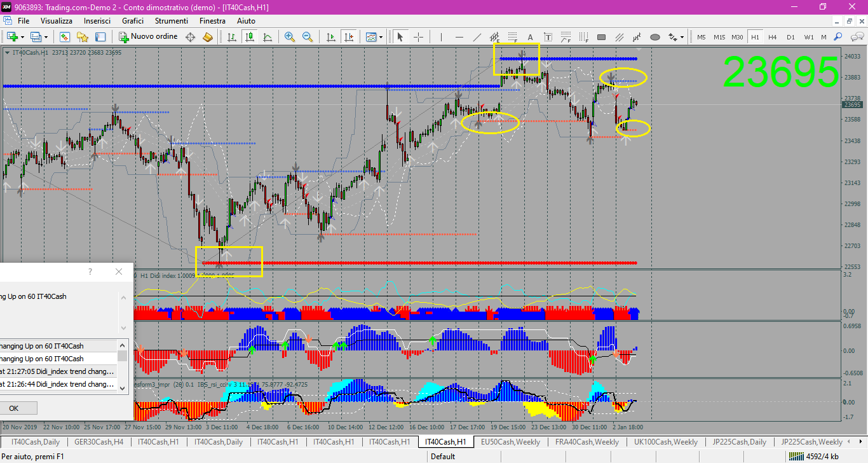Draw a rectangle shape
868x463 pixels.
point(602,37)
